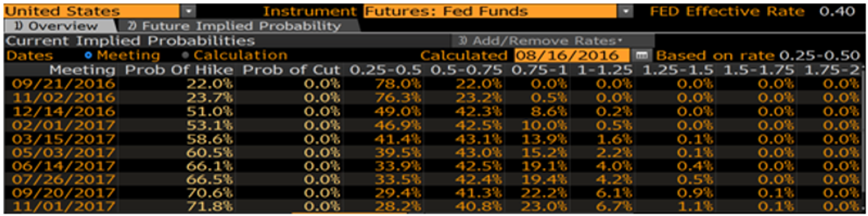
Task: Select the 0.25-0.5 rate column header
Action: pos(385,70)
